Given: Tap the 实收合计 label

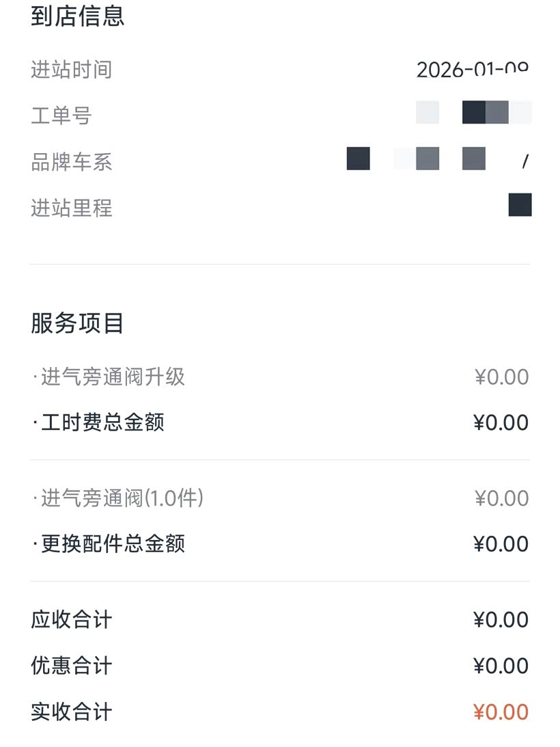Looking at the screenshot, I should pos(71,712).
